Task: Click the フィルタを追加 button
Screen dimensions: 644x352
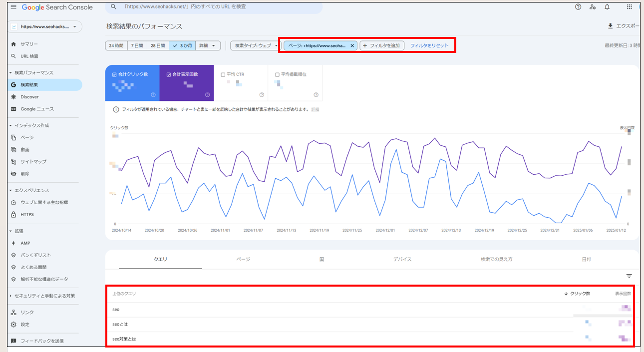Action: coord(382,45)
